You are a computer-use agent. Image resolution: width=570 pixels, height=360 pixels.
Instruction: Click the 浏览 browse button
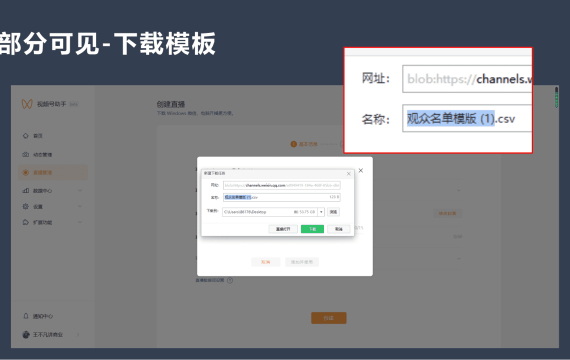click(x=333, y=212)
